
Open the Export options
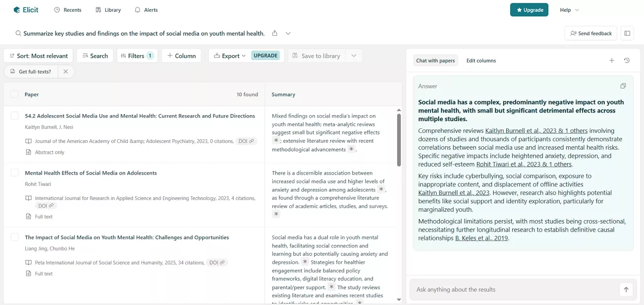point(229,56)
